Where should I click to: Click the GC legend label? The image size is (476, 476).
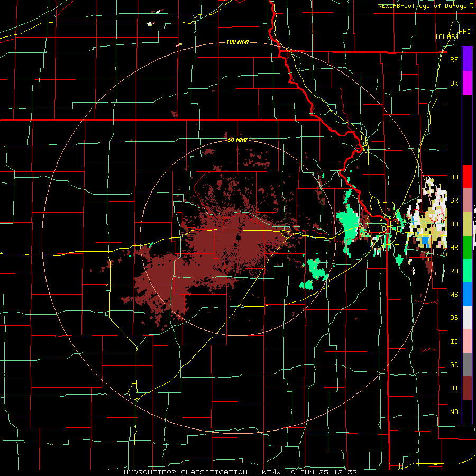click(x=454, y=365)
